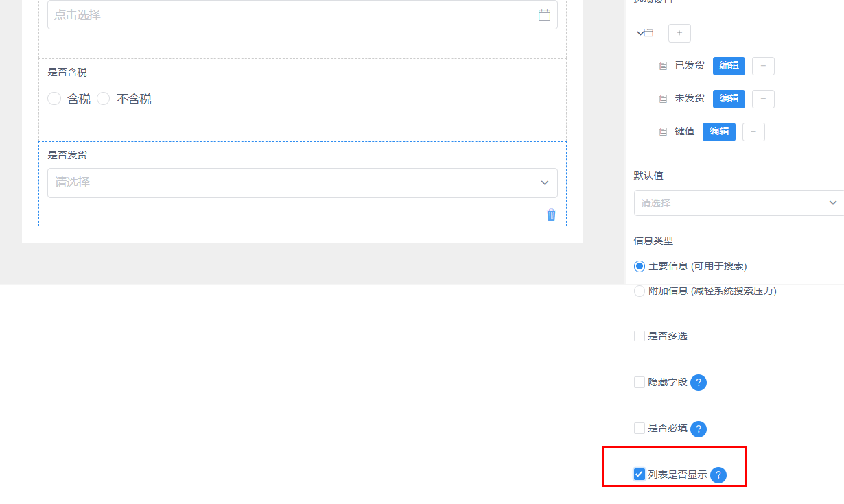
Task: Edit the 已发货 option
Action: [729, 66]
